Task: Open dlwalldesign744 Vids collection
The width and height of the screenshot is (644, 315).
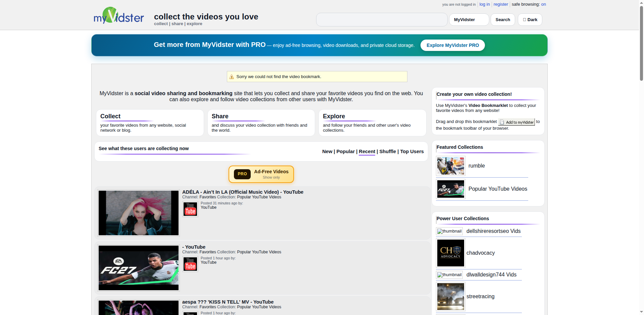Action: 491,275
